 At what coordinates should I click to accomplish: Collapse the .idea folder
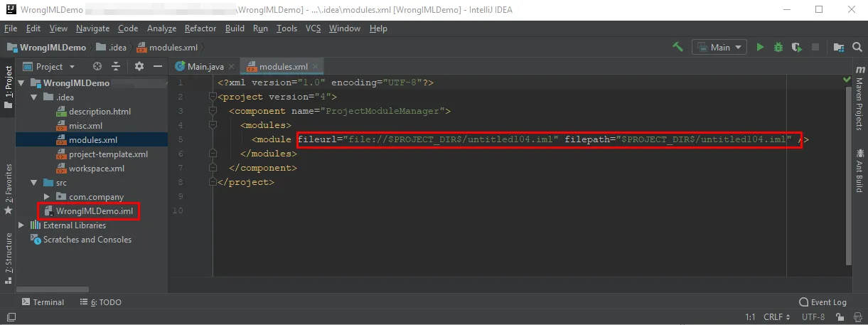coord(34,97)
